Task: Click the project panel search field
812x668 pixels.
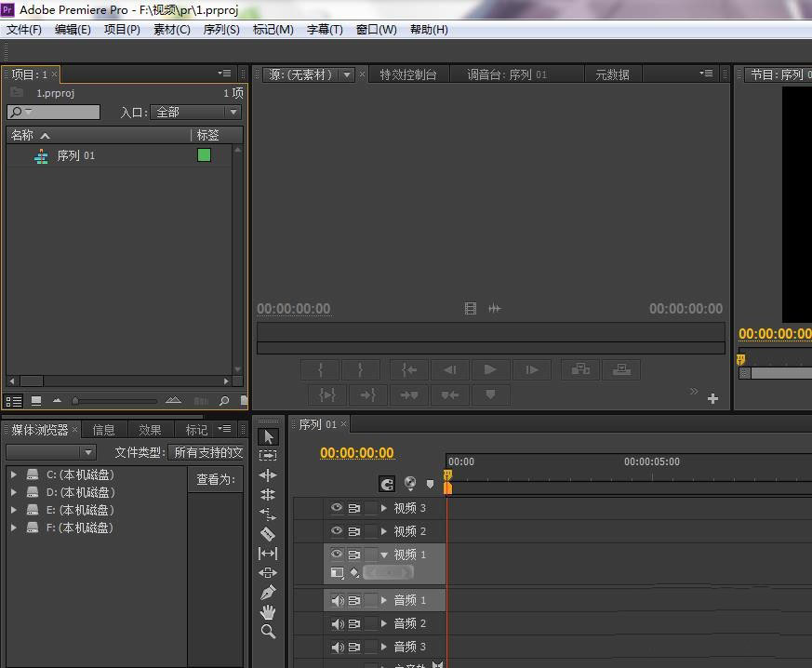Action: click(x=61, y=113)
